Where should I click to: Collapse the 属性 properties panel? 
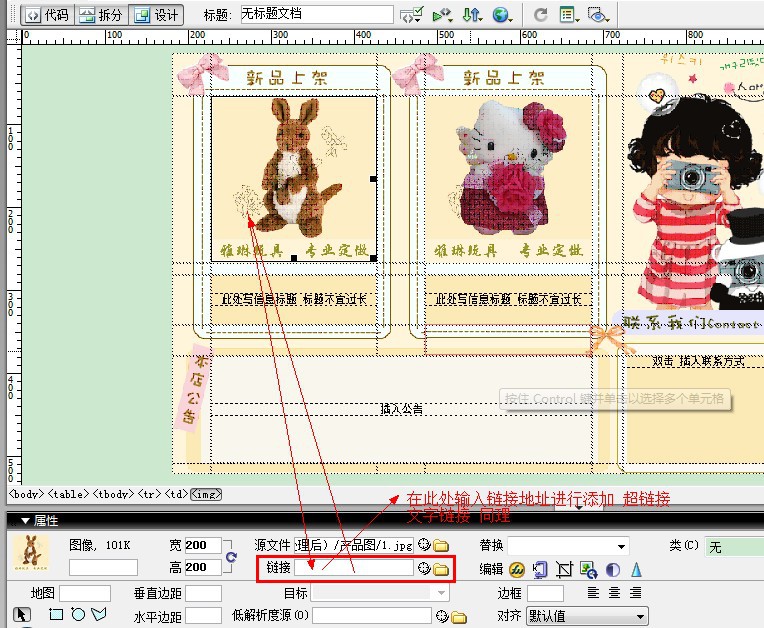(25, 521)
